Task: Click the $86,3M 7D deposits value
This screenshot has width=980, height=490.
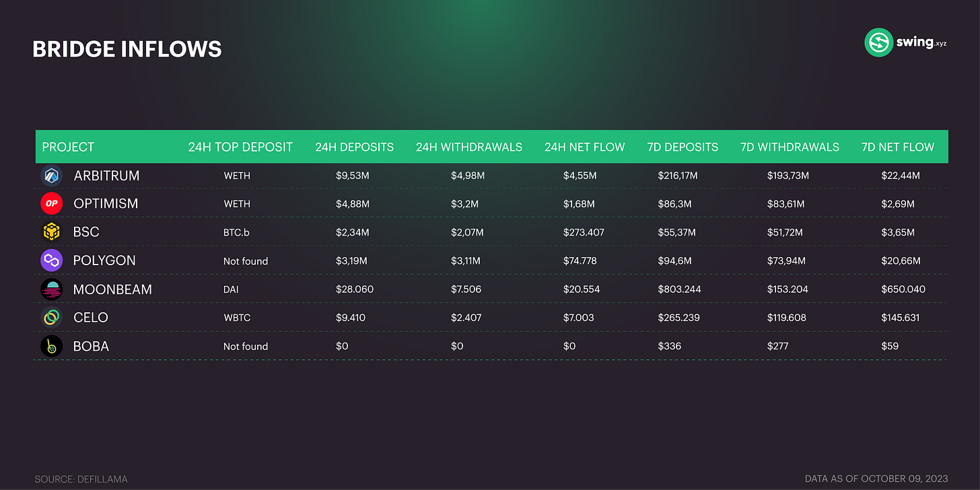Action: pyautogui.click(x=675, y=204)
